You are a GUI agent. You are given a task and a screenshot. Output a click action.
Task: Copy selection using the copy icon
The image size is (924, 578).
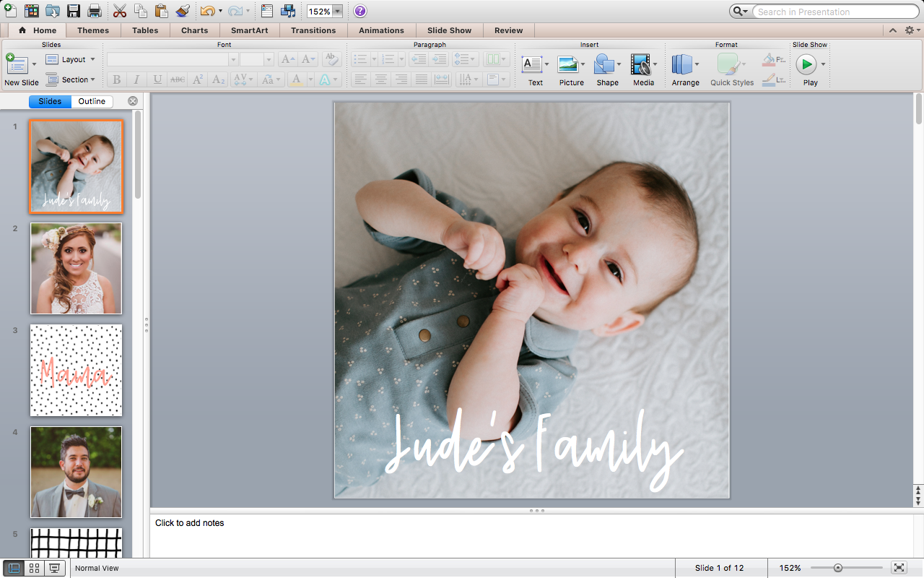pos(141,11)
